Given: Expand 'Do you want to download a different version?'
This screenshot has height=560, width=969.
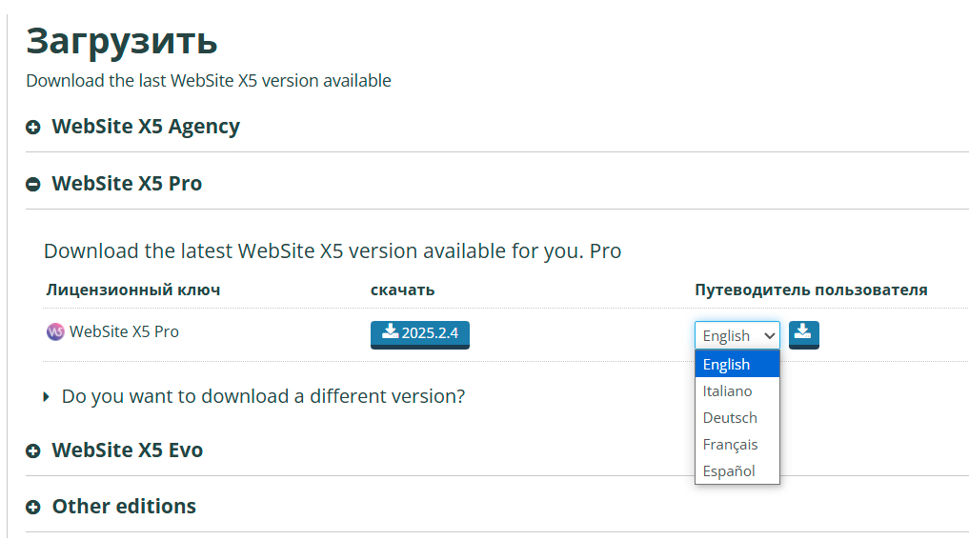Looking at the screenshot, I should click(254, 396).
